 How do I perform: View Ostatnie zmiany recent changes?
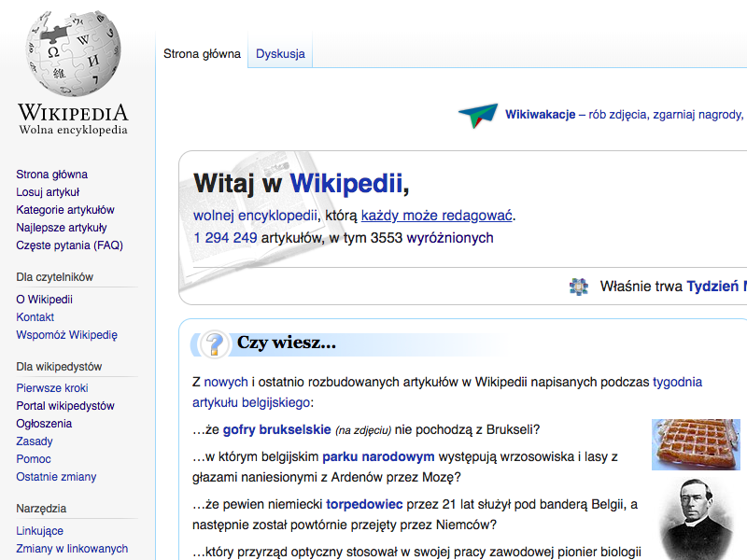(x=56, y=477)
